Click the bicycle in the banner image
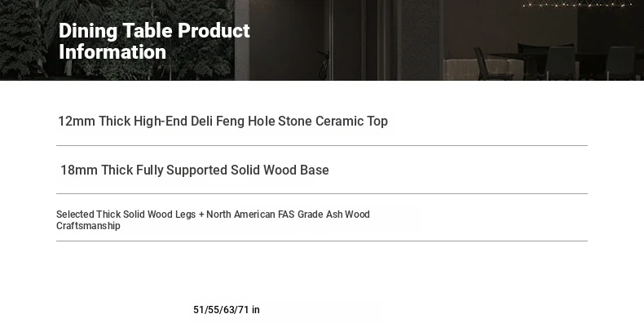The image size is (644, 323). pyautogui.click(x=324, y=65)
